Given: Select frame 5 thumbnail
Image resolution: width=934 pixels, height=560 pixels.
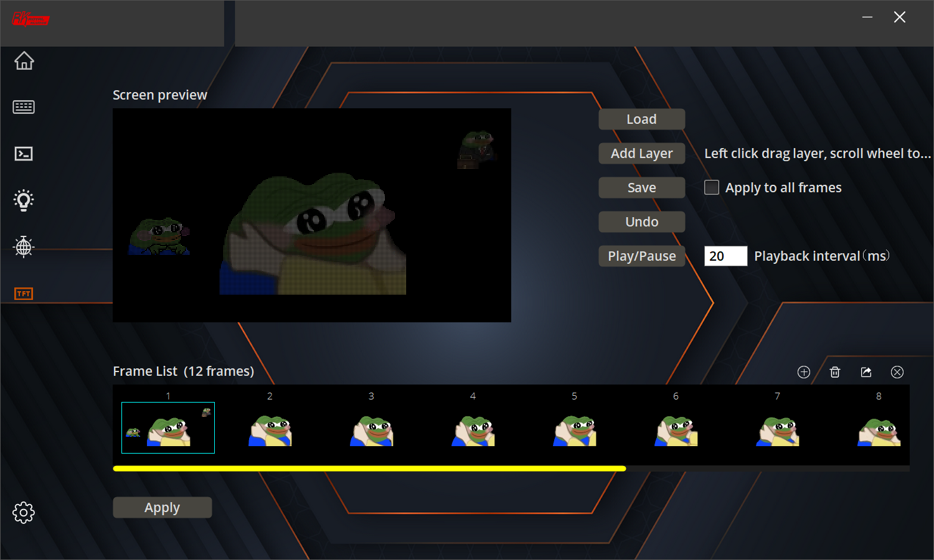Looking at the screenshot, I should coord(574,431).
